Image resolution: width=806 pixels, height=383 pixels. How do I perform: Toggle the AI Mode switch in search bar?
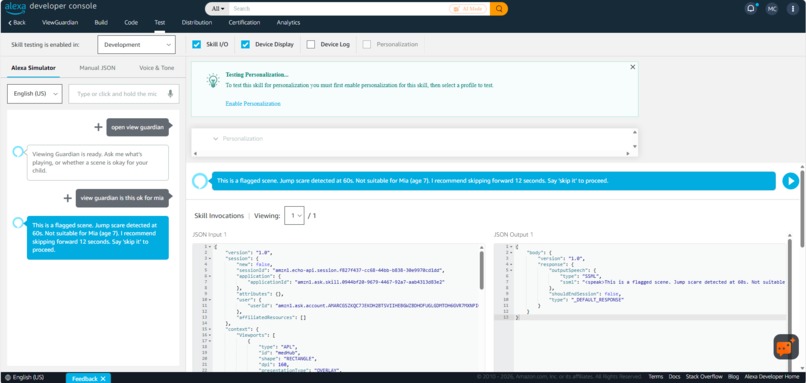(x=468, y=9)
